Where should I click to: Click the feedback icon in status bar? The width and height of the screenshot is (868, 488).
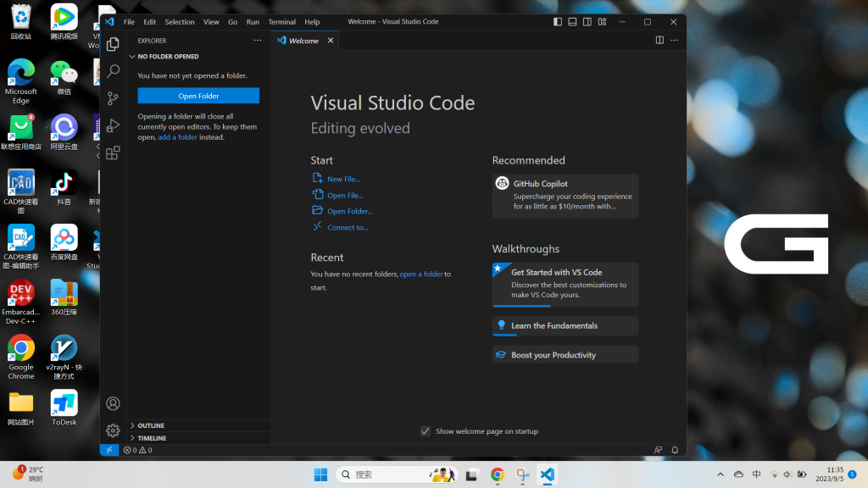tap(658, 451)
